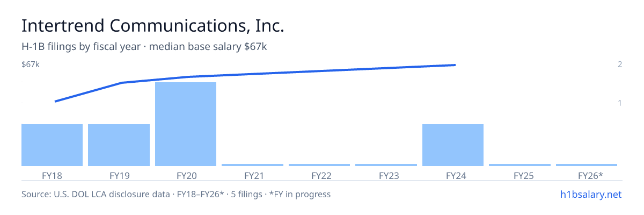The width and height of the screenshot is (644, 215).
Task: Click the FY24 filings bar
Action: pos(453,145)
